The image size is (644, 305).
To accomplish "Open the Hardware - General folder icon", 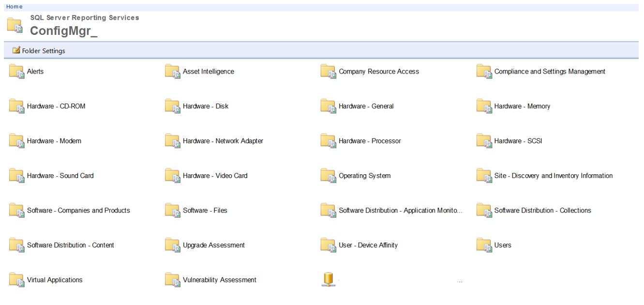I will click(x=328, y=107).
